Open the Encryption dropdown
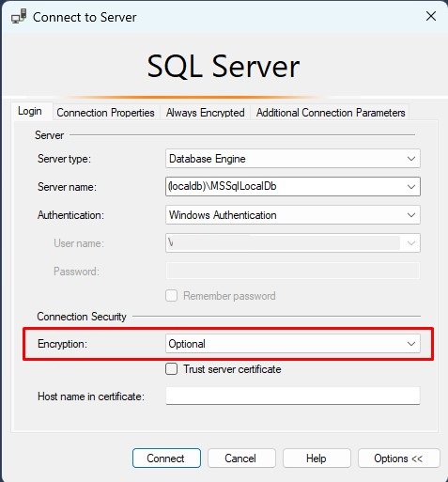Viewport: 448px width, 482px height. tap(293, 344)
